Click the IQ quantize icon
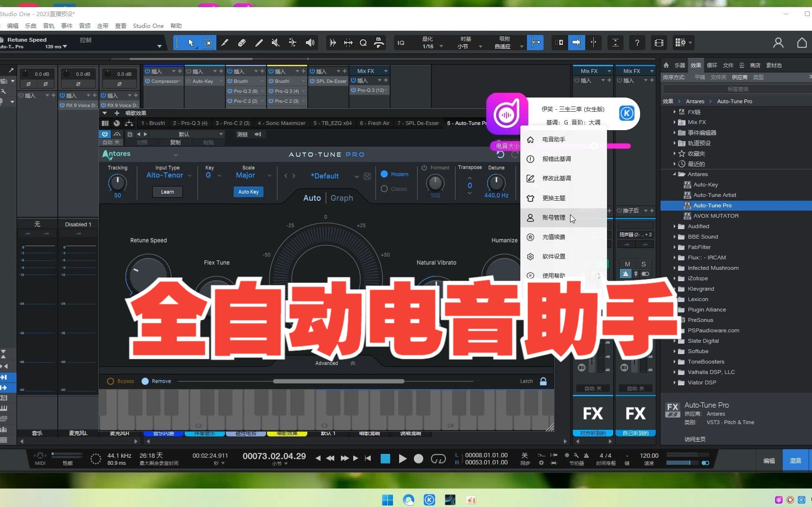 401,43
